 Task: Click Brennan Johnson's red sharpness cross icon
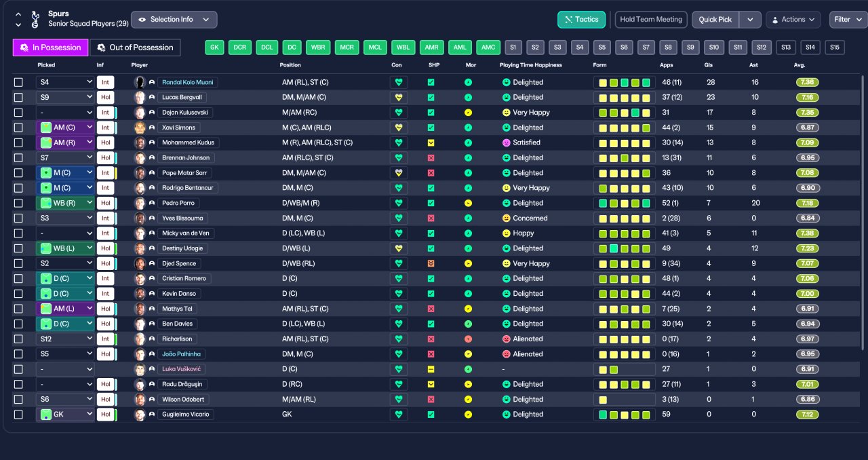431,158
